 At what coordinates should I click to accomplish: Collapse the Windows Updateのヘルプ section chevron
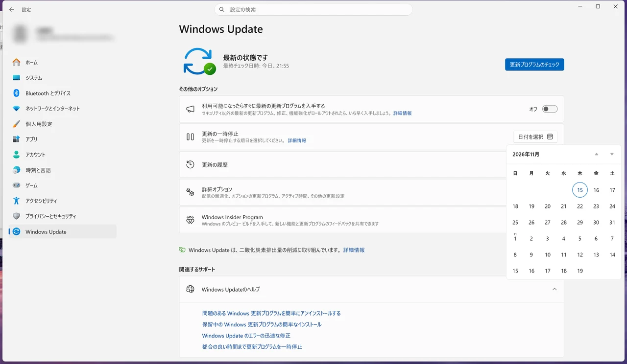(x=555, y=289)
